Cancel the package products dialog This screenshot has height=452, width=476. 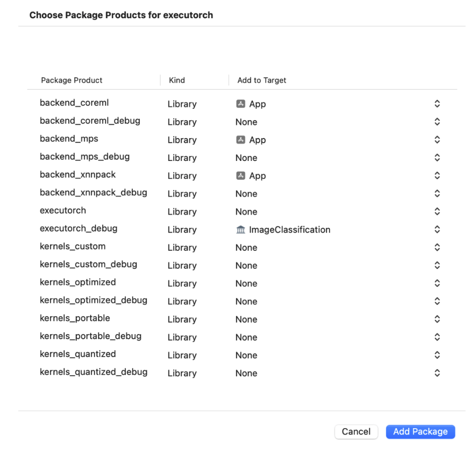click(356, 432)
